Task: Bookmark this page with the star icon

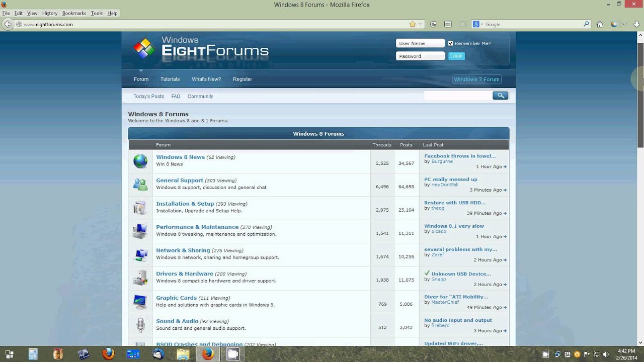Action: (413, 24)
